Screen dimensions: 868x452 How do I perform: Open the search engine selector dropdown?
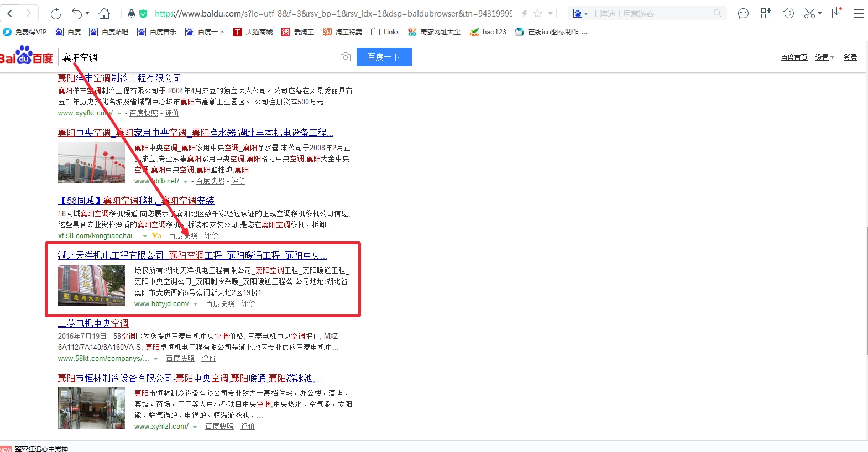click(x=580, y=13)
